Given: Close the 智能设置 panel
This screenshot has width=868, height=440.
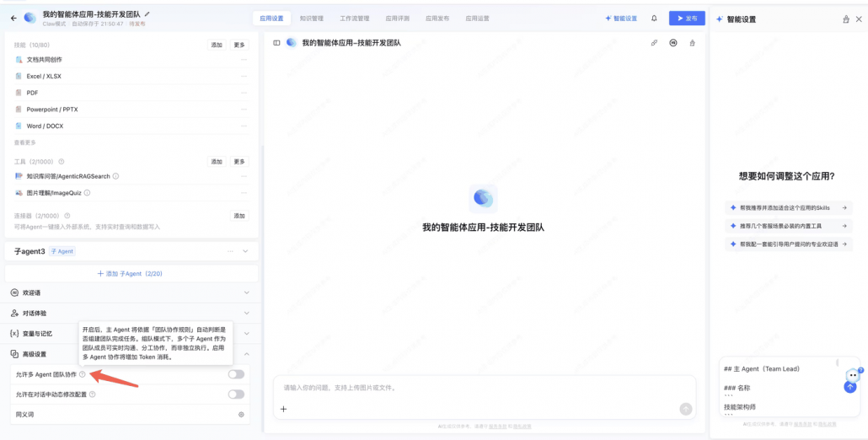Looking at the screenshot, I should click(x=859, y=19).
